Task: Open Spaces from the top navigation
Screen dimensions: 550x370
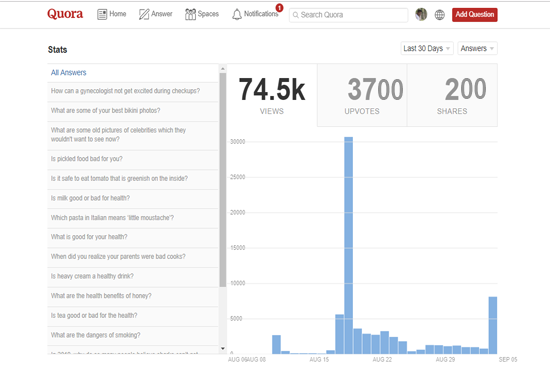Action: coord(202,14)
